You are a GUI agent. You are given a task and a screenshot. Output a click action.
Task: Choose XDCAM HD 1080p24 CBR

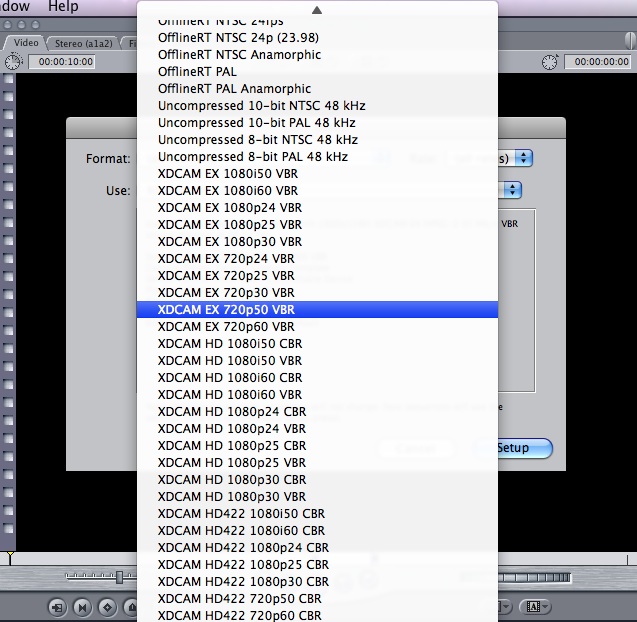click(317, 412)
